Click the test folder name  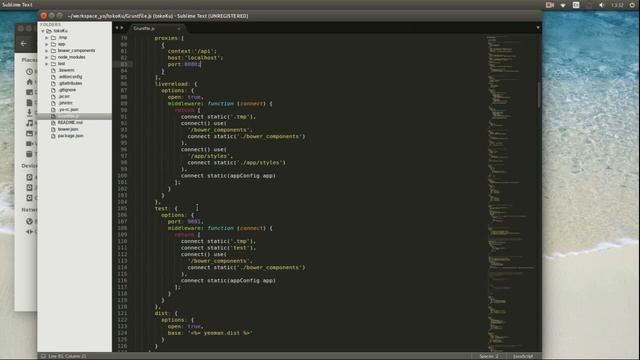point(62,64)
